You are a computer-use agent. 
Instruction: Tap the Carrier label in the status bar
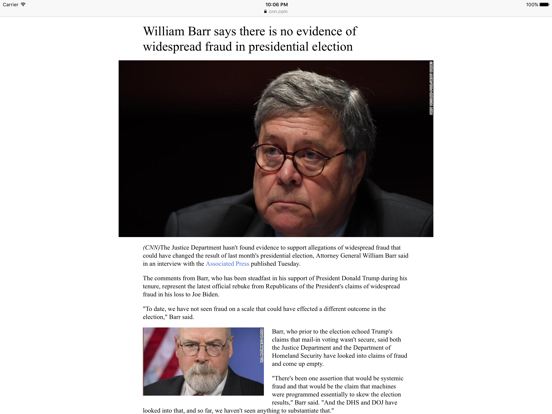10,5
